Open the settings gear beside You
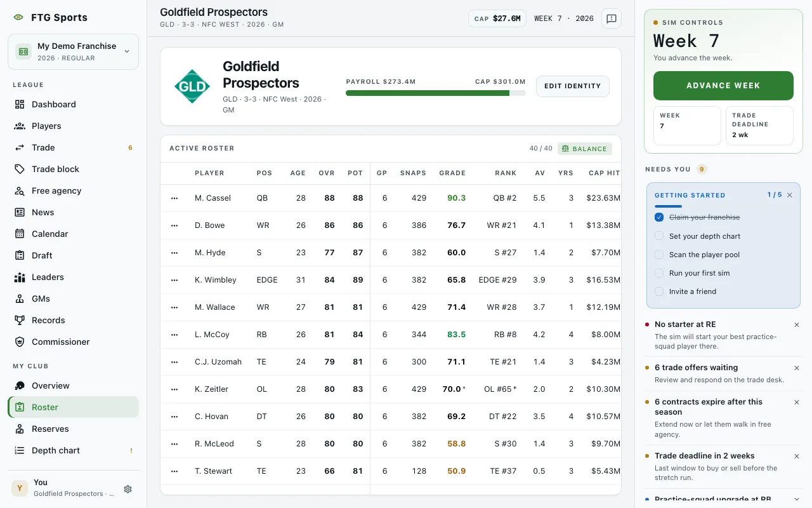This screenshot has width=812, height=508. 128,489
